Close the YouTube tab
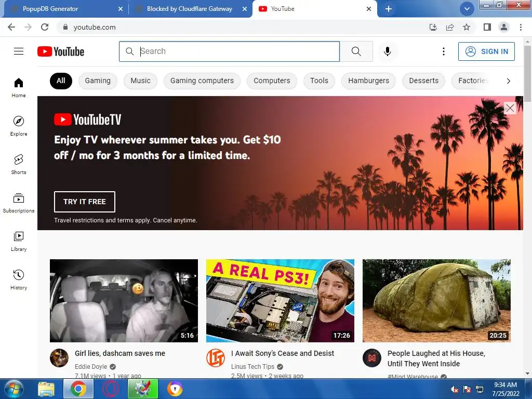Viewport: 532px width, 399px height. [x=369, y=9]
